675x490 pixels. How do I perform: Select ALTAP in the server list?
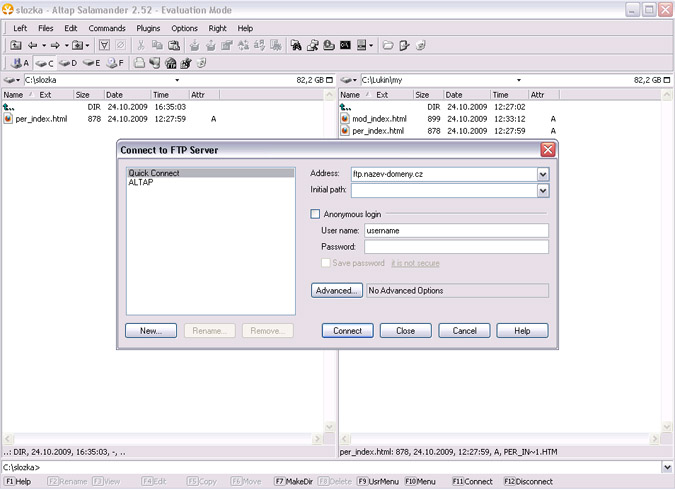coord(141,182)
